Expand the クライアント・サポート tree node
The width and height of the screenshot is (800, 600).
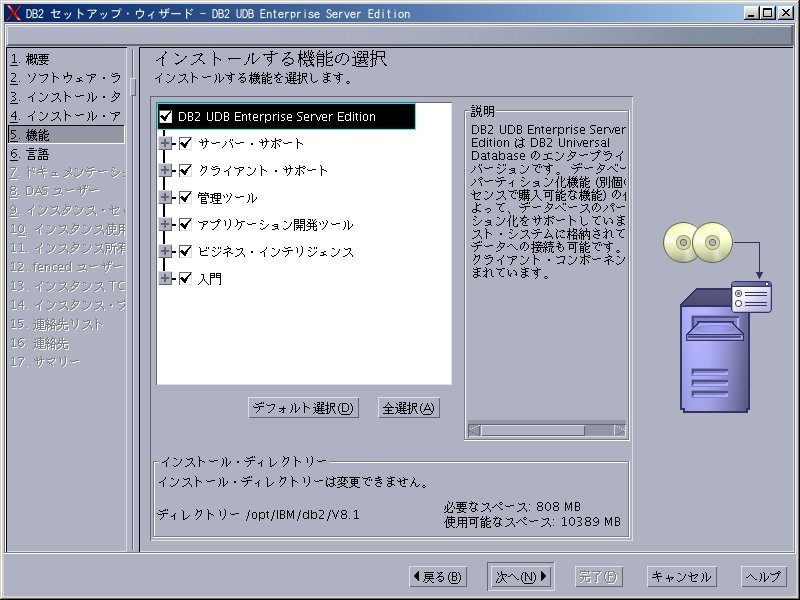(x=166, y=171)
